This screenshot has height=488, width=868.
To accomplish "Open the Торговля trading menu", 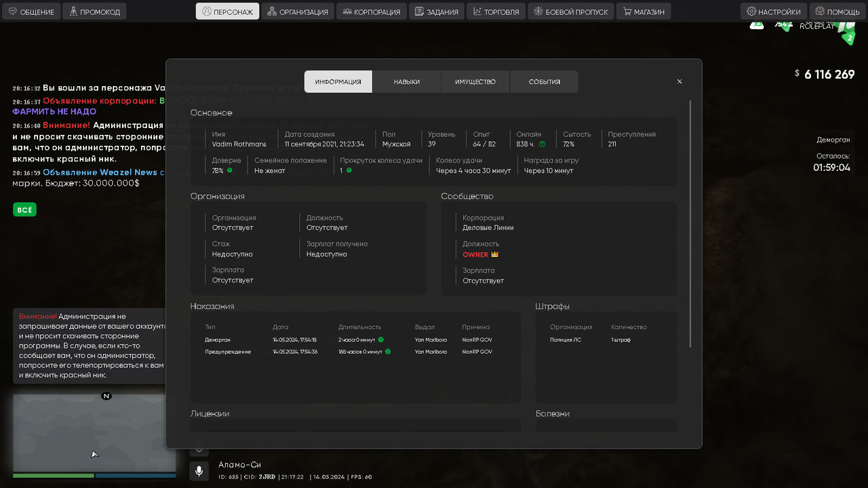I will (x=496, y=12).
